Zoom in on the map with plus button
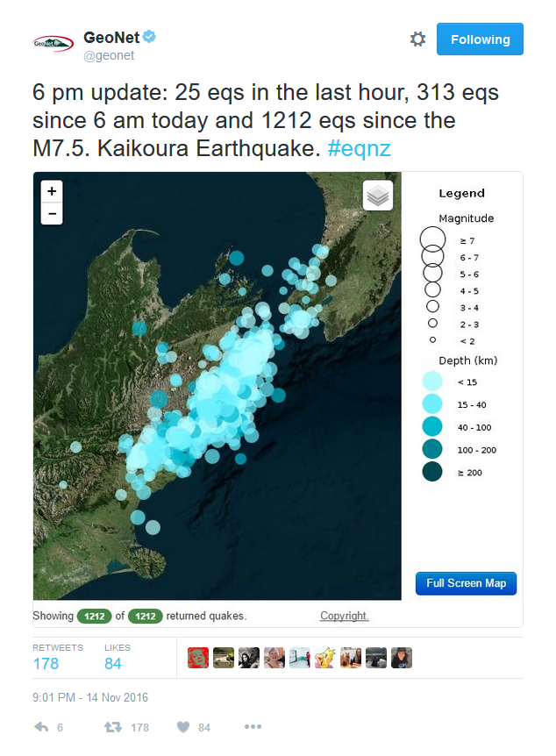The width and height of the screenshot is (556, 756). pos(52,191)
